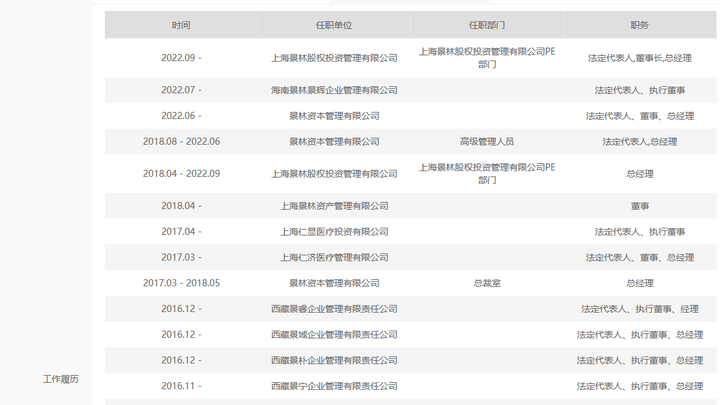720x405 pixels.
Task: Click 西藏景睿企业管理有限责任公司
Action: coord(334,309)
